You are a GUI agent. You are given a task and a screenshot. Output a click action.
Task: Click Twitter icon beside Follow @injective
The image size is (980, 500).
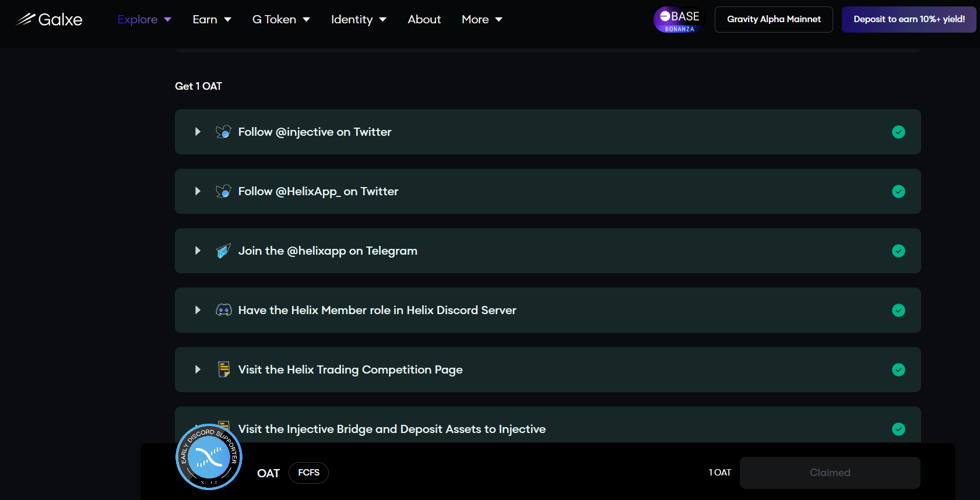click(x=223, y=132)
